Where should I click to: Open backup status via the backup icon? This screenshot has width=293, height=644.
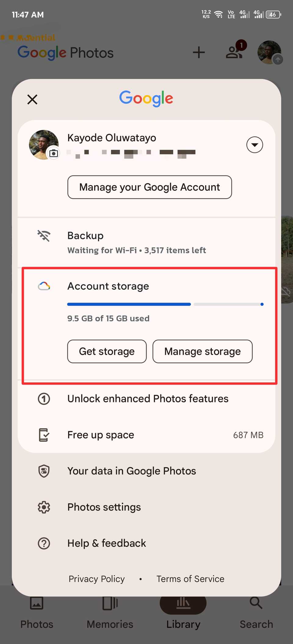pos(44,236)
